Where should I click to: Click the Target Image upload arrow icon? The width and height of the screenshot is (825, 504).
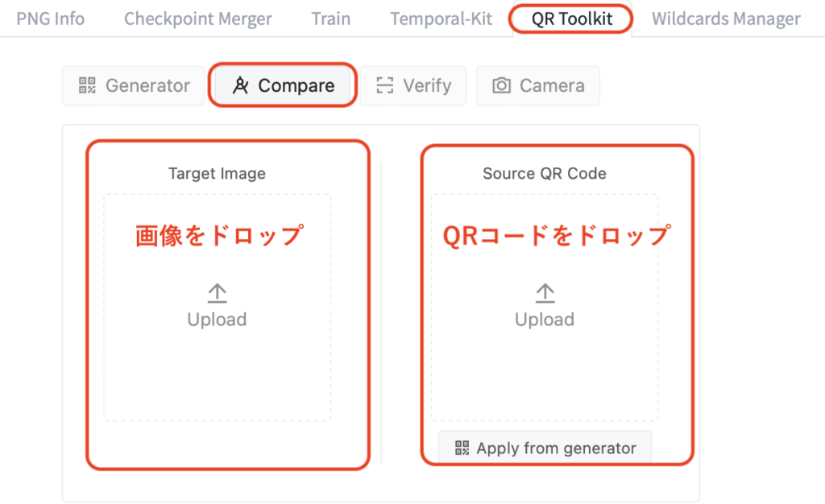pos(217,294)
